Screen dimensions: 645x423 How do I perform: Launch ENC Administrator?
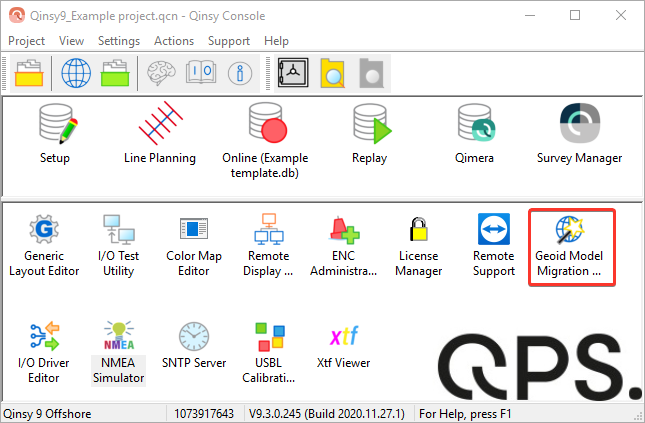(343, 246)
